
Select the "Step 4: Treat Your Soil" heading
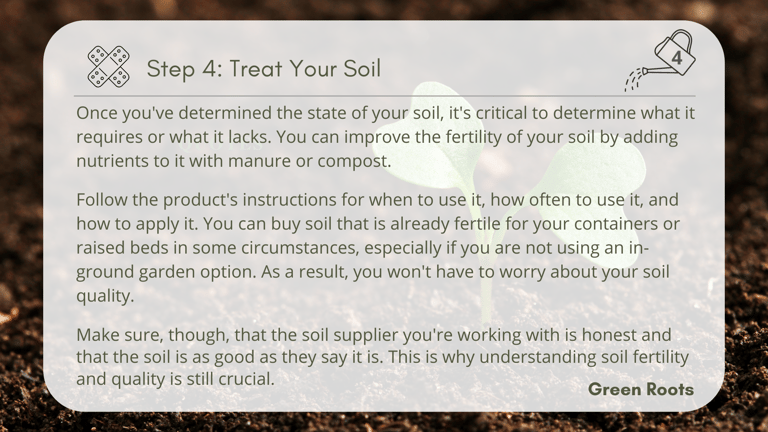point(264,68)
